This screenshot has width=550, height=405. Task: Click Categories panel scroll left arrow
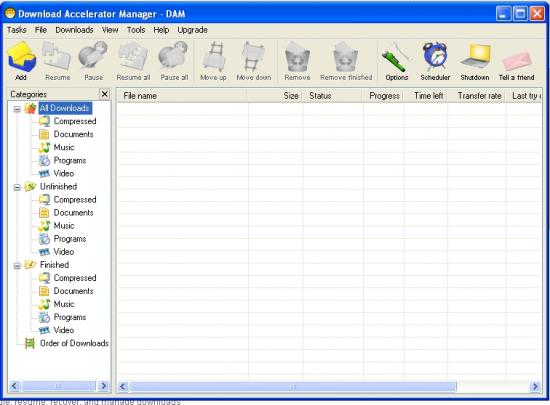pyautogui.click(x=14, y=386)
